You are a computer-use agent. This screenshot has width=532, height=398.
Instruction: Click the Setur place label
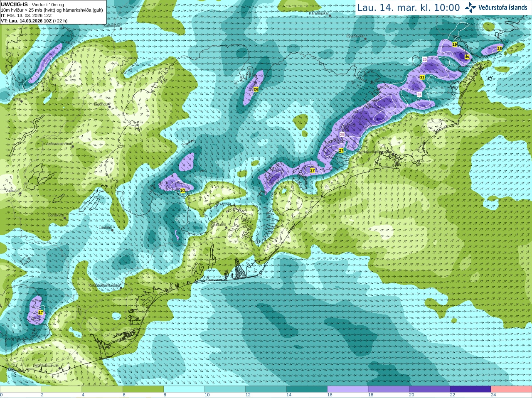[x=17, y=99]
